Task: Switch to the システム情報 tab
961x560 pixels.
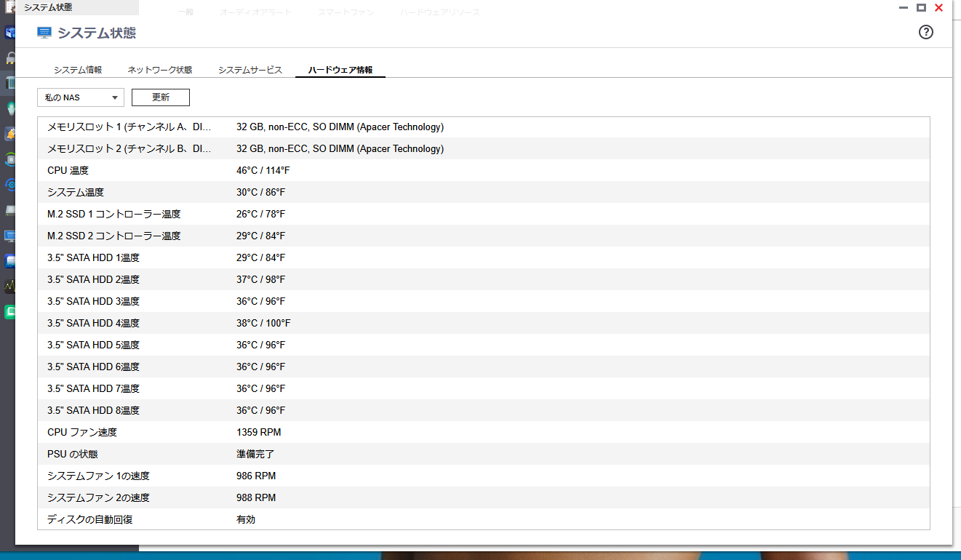Action: click(x=78, y=70)
